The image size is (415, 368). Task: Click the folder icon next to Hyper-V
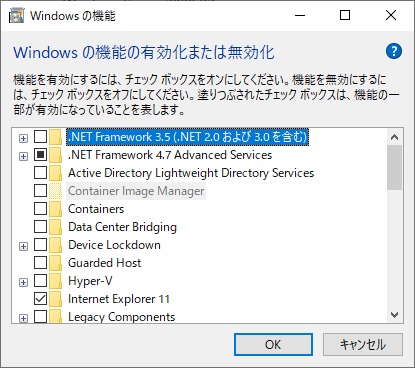(55, 281)
